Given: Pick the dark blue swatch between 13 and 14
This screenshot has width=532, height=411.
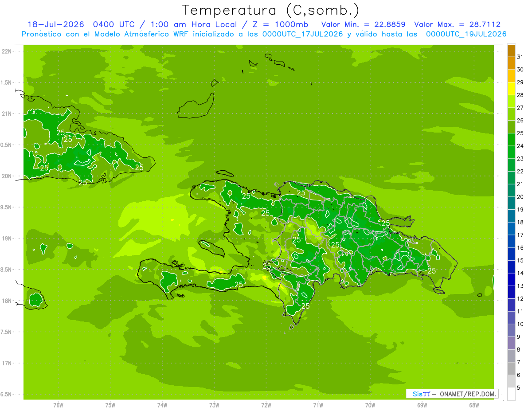Looking at the screenshot, I should (512, 279).
